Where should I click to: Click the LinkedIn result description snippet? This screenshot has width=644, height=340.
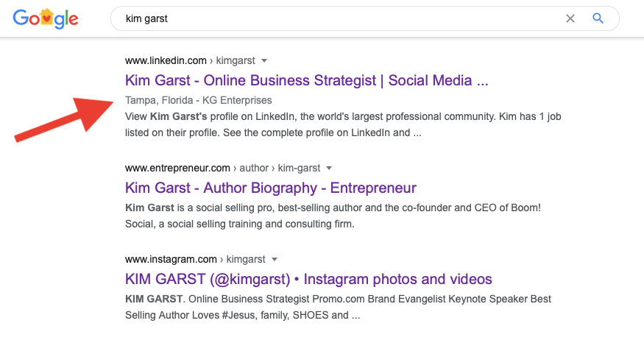pyautogui.click(x=343, y=125)
